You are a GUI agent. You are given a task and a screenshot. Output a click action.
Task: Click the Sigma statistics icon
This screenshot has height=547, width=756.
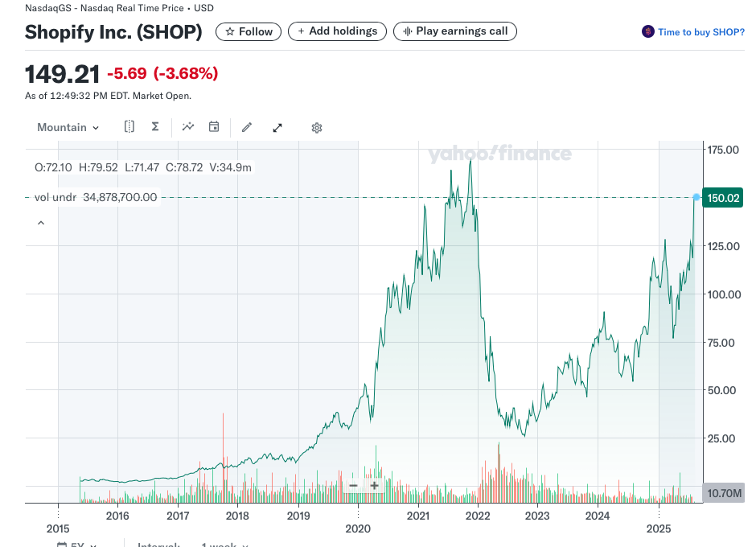pos(155,127)
